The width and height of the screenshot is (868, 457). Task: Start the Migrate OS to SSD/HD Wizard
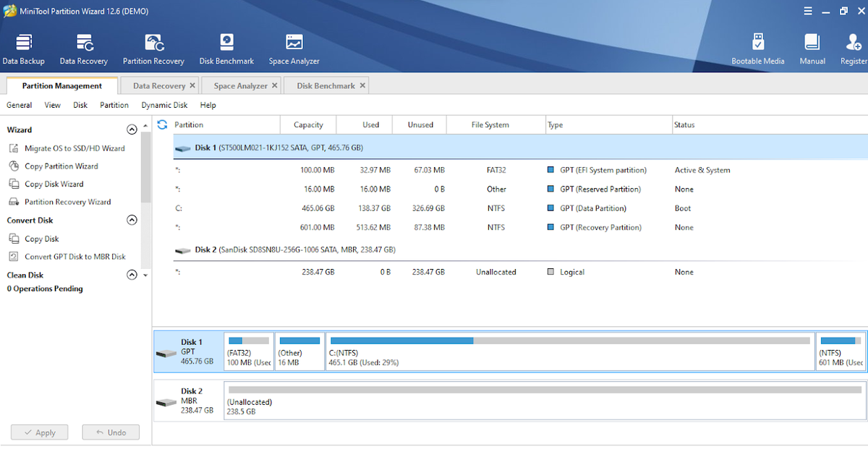click(x=75, y=148)
